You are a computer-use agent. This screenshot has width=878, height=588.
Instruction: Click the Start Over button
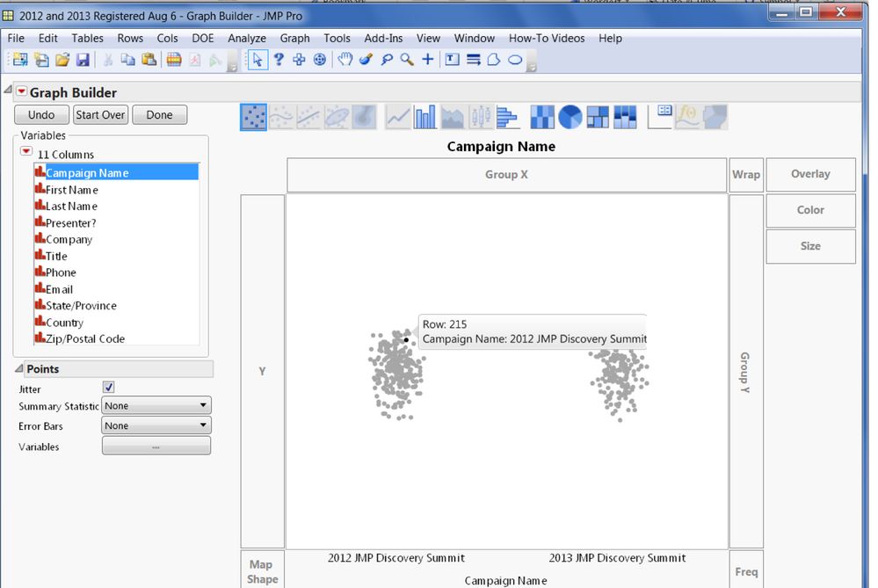point(100,115)
